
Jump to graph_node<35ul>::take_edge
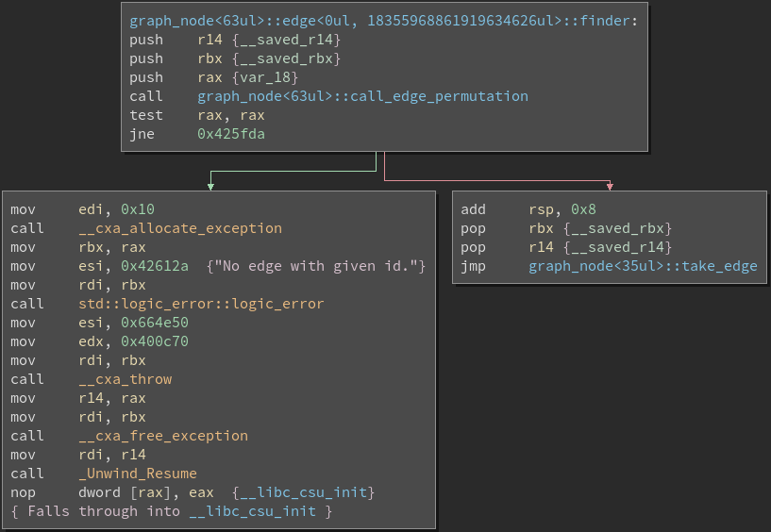(644, 266)
